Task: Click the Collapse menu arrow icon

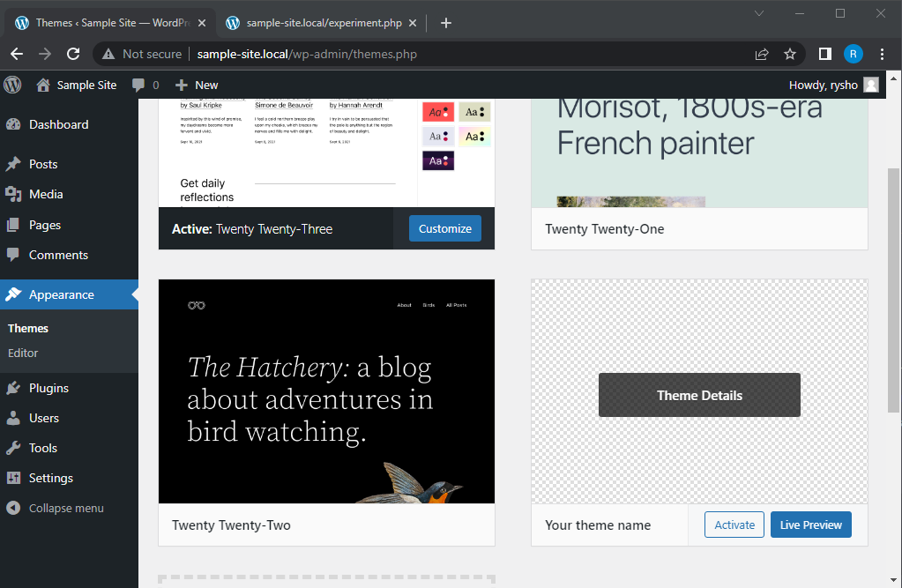Action: point(13,508)
